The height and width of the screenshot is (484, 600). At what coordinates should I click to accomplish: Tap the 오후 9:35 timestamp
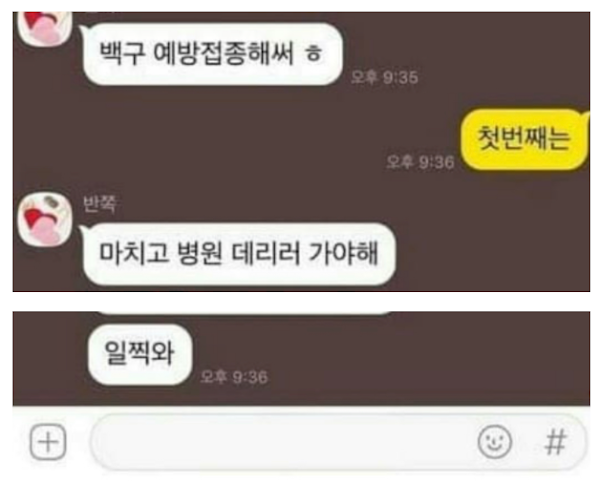pos(384,78)
